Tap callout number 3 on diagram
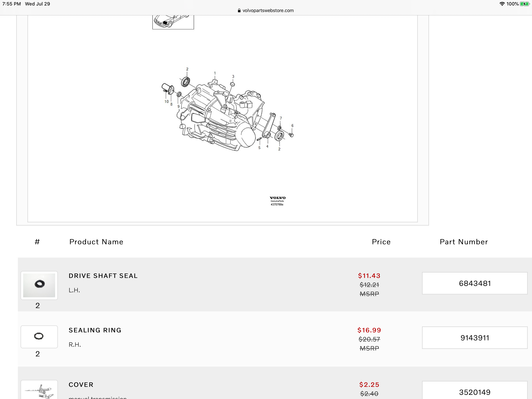 (233, 77)
